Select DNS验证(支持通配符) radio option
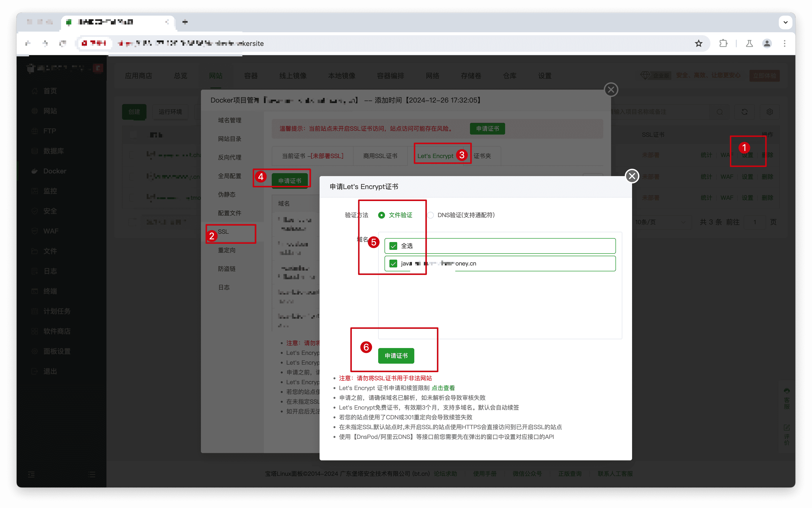 (x=461, y=215)
